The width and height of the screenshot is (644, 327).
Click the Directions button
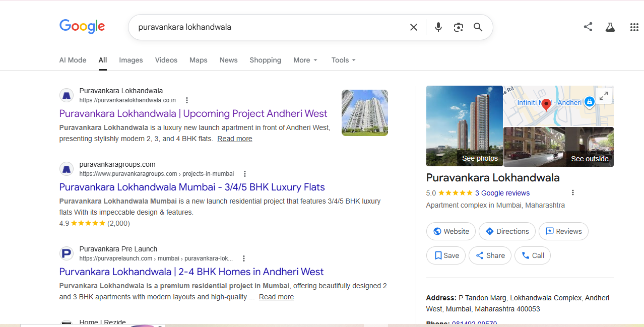point(507,231)
